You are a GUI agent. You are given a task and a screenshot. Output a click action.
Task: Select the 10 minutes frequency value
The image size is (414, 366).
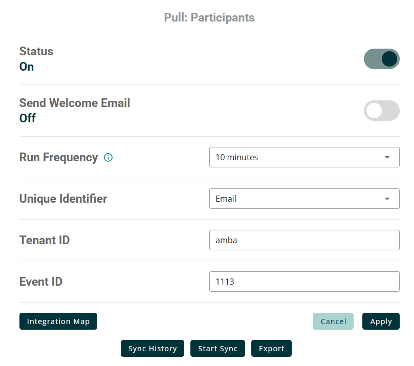237,157
